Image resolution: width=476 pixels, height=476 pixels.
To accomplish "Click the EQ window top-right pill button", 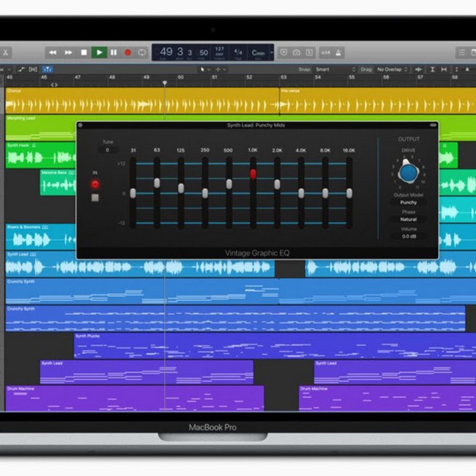I will pyautogui.click(x=433, y=125).
